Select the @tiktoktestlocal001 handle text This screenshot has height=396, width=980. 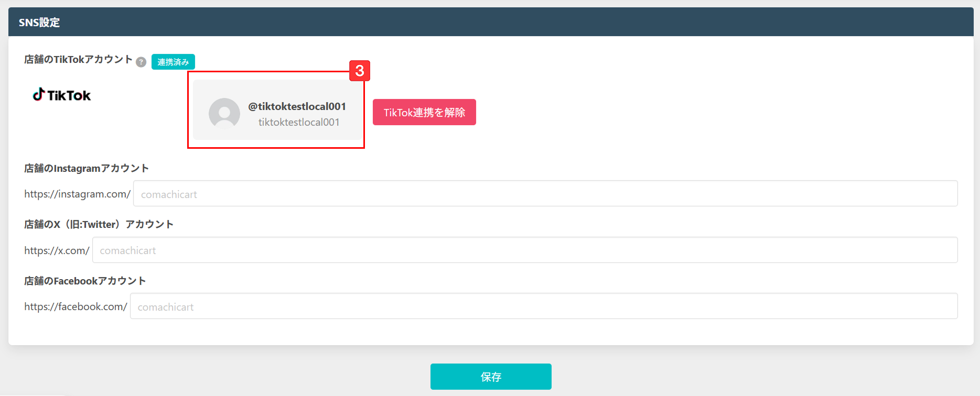[x=297, y=106]
